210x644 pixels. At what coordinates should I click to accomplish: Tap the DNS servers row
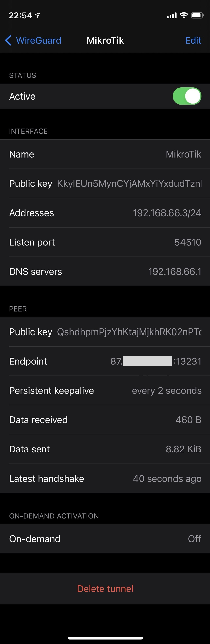(x=105, y=272)
